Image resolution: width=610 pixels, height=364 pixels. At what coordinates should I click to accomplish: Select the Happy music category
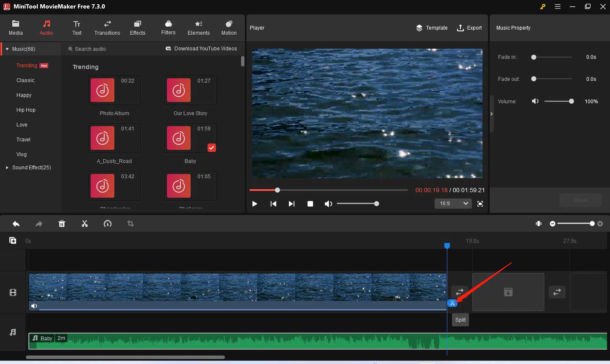(x=24, y=95)
